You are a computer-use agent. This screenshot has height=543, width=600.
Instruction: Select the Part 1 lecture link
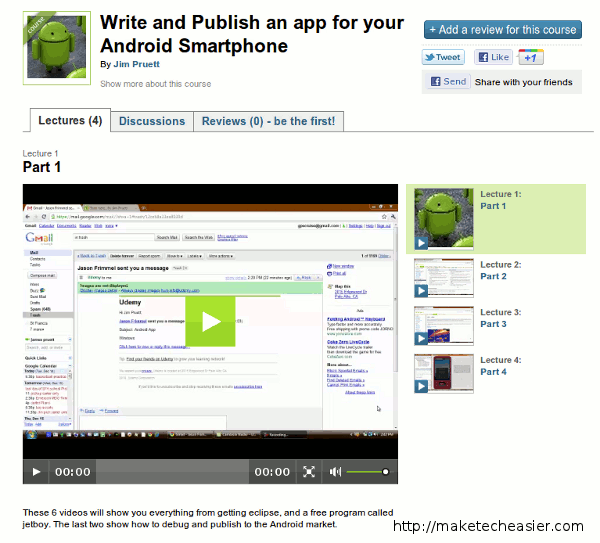[493, 206]
